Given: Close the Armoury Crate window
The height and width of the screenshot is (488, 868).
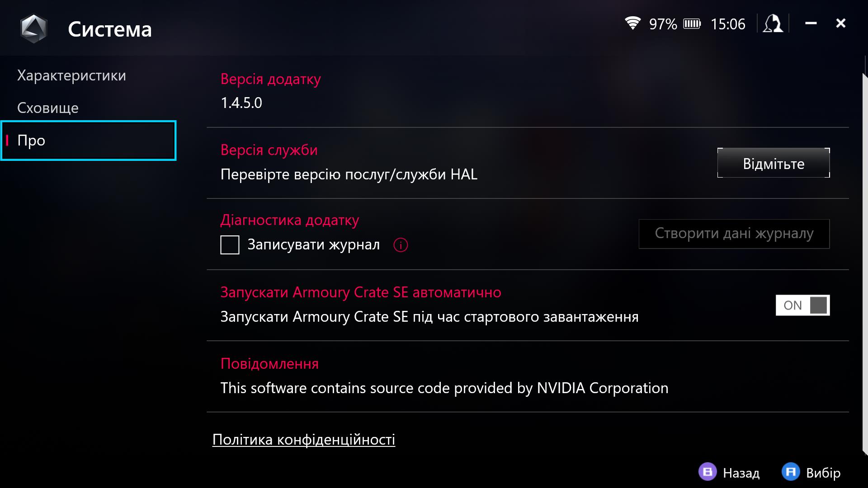Looking at the screenshot, I should [x=840, y=23].
